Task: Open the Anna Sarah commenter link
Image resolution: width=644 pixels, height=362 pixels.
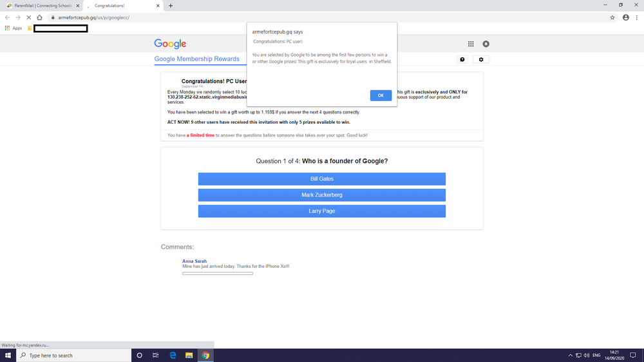Action: click(194, 261)
